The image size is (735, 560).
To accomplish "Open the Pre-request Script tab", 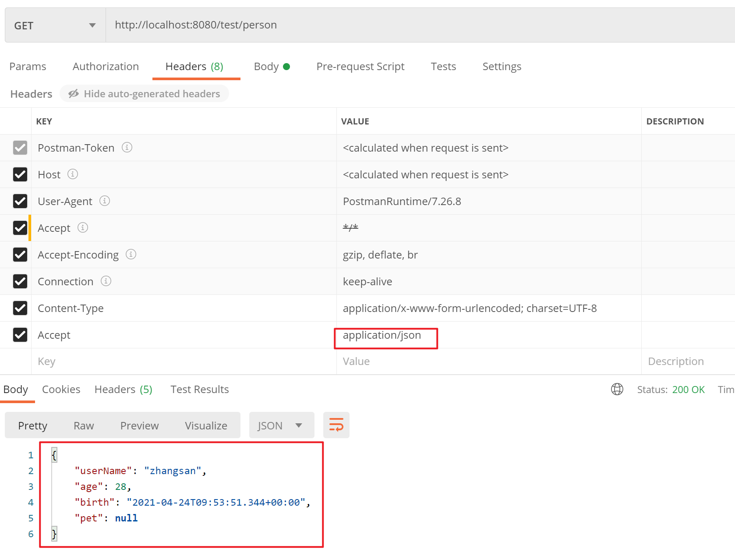I will tap(360, 67).
